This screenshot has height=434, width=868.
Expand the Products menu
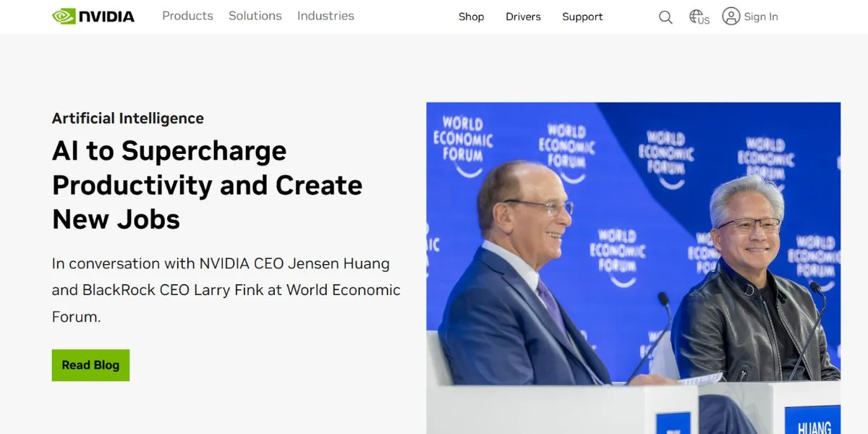coord(187,16)
